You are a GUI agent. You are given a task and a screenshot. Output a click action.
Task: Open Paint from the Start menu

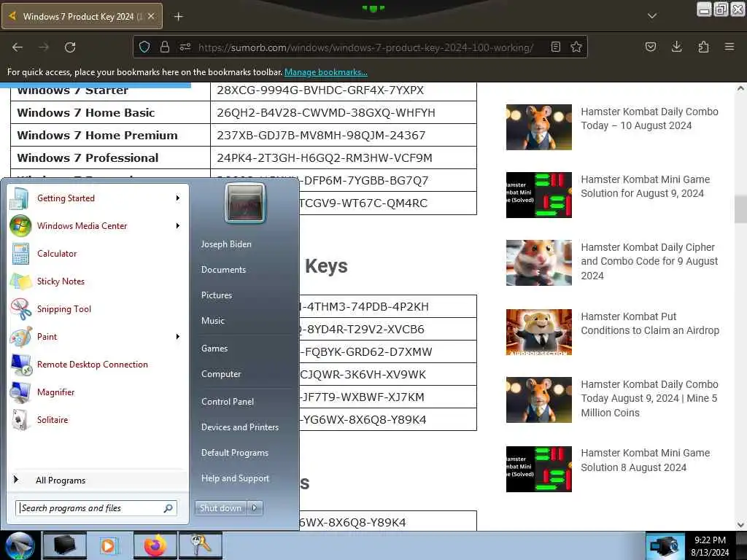click(47, 336)
